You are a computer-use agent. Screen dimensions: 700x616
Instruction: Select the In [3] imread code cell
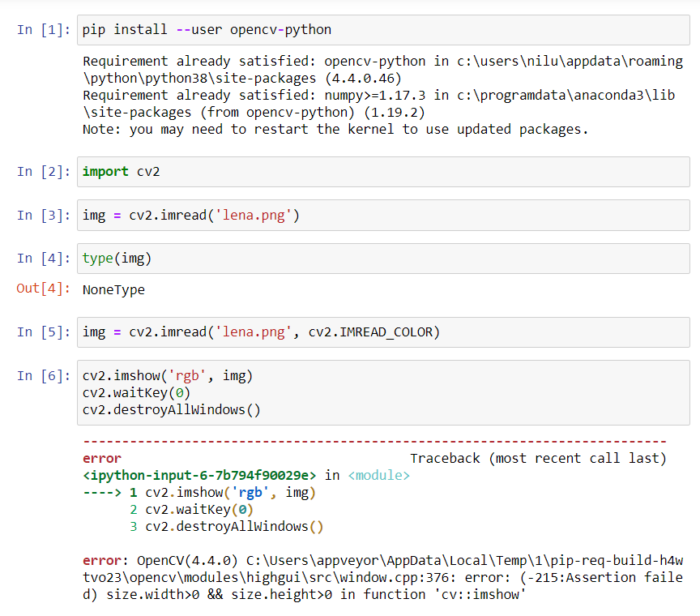(x=383, y=216)
